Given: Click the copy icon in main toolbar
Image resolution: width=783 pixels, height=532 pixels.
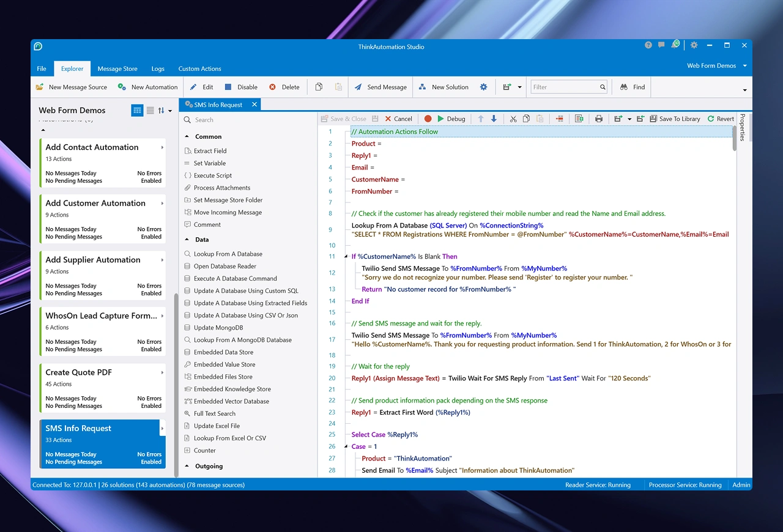Looking at the screenshot, I should point(319,87).
